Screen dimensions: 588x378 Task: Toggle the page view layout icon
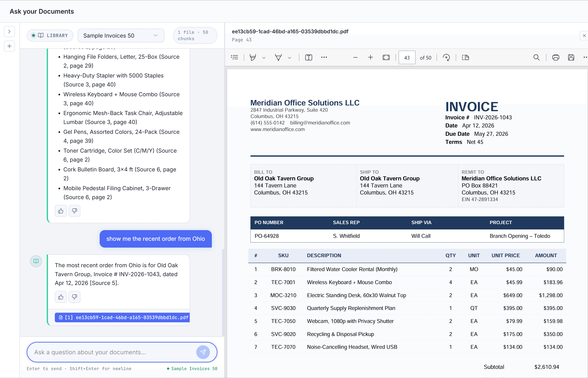465,57
